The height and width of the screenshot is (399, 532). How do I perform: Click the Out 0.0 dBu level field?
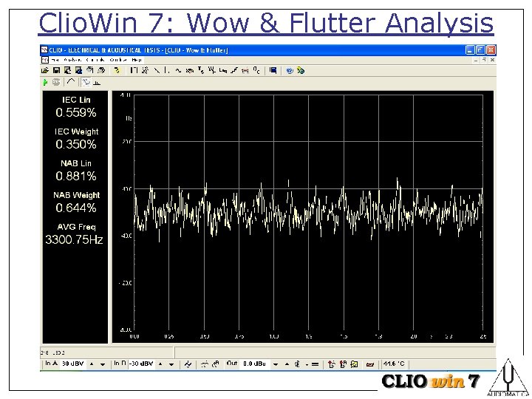254,364
